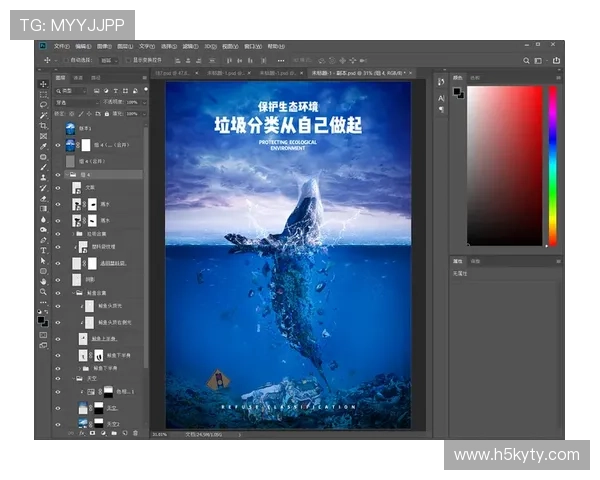This screenshot has width=600, height=480.
Task: Click the toolbox foreground color swatch
Action: (41, 320)
